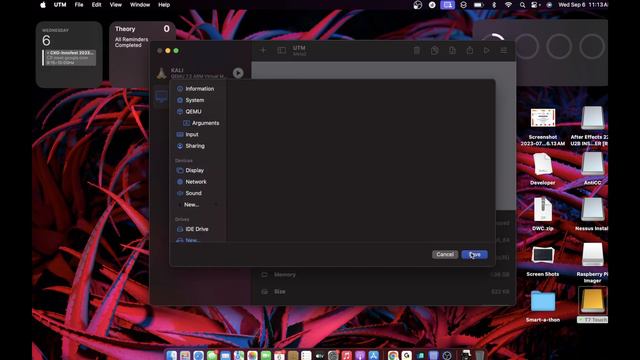Open Podcasts from the Dock
The height and width of the screenshot is (360, 640).
coord(360,355)
